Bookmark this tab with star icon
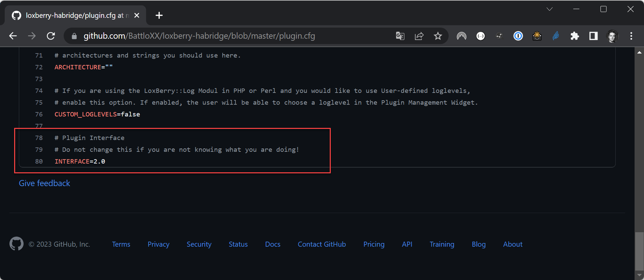This screenshot has height=280, width=644. point(438,36)
